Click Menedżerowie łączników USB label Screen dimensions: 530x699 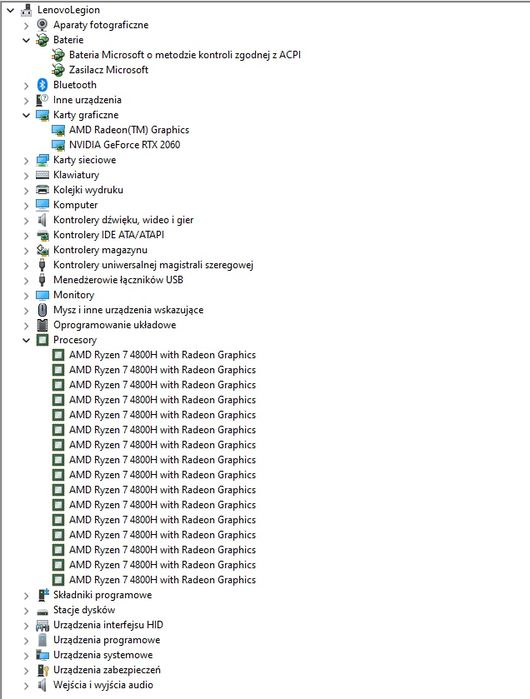tap(118, 280)
